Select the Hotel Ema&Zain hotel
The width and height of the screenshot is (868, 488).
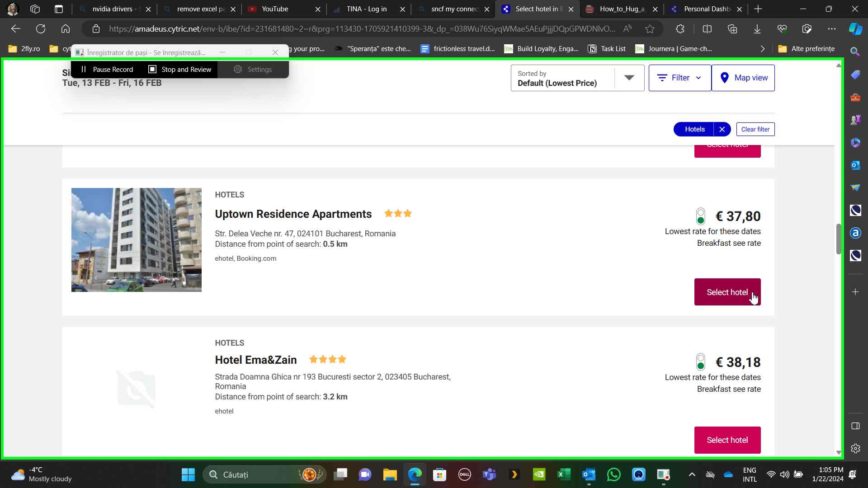click(x=727, y=440)
